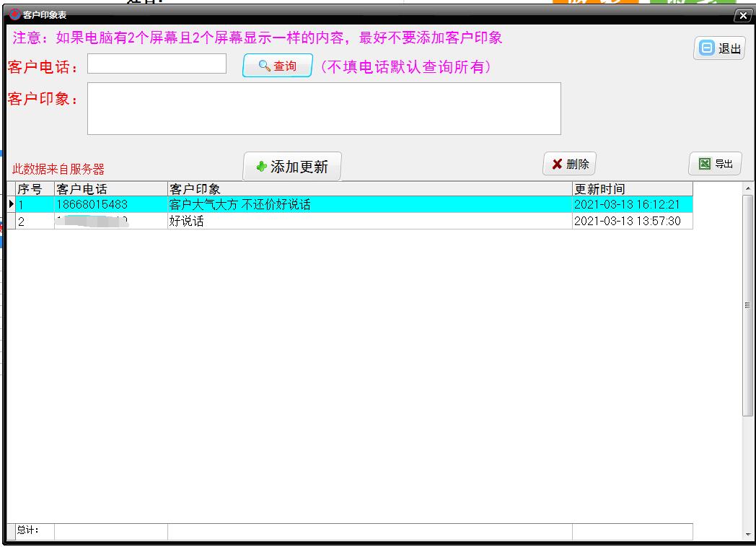
Task: Focus the 客户印象 text area
Action: [324, 108]
